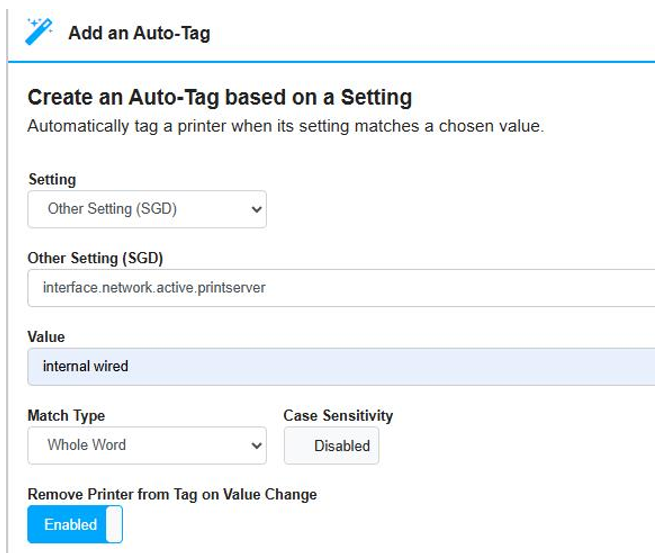Click the Setting label above the first dropdown
This screenshot has width=663, height=553.
[x=52, y=179]
